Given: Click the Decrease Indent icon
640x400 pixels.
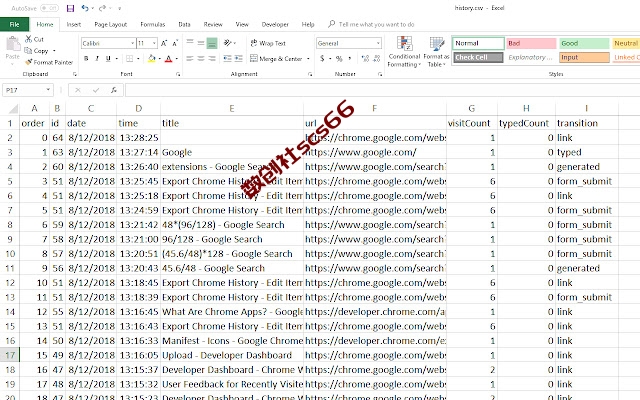Looking at the screenshot, I should click(227, 59).
